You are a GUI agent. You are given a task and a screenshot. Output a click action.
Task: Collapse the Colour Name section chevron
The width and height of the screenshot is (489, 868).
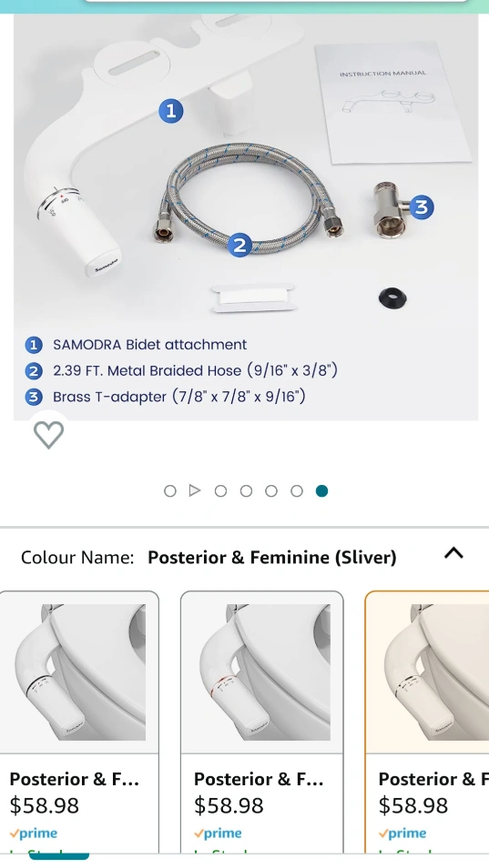[x=453, y=553]
